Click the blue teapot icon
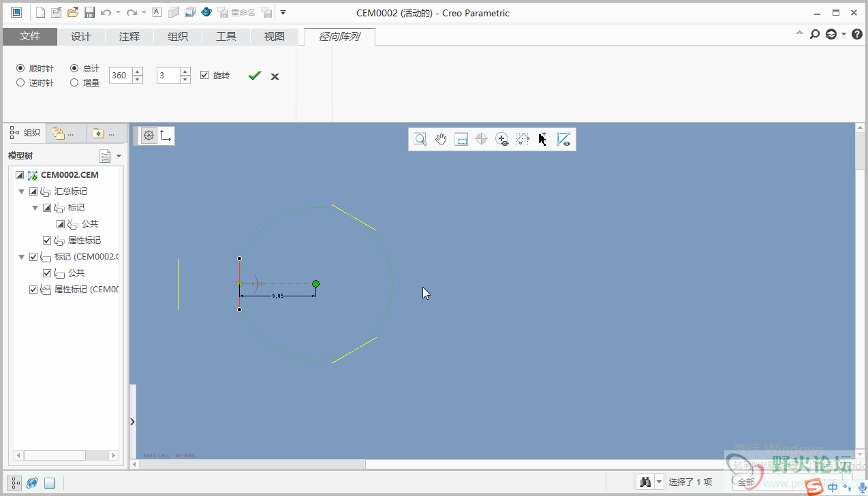Image resolution: width=868 pixels, height=496 pixels. pos(206,12)
